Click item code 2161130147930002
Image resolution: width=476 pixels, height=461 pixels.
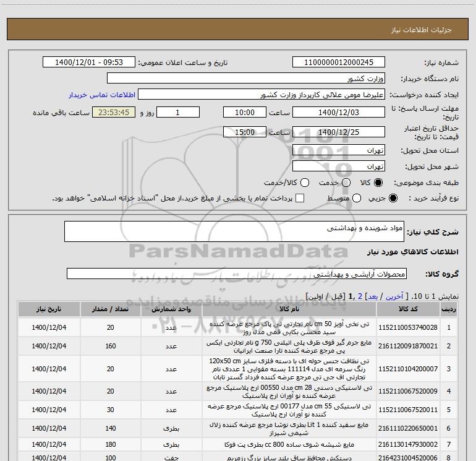(x=408, y=444)
